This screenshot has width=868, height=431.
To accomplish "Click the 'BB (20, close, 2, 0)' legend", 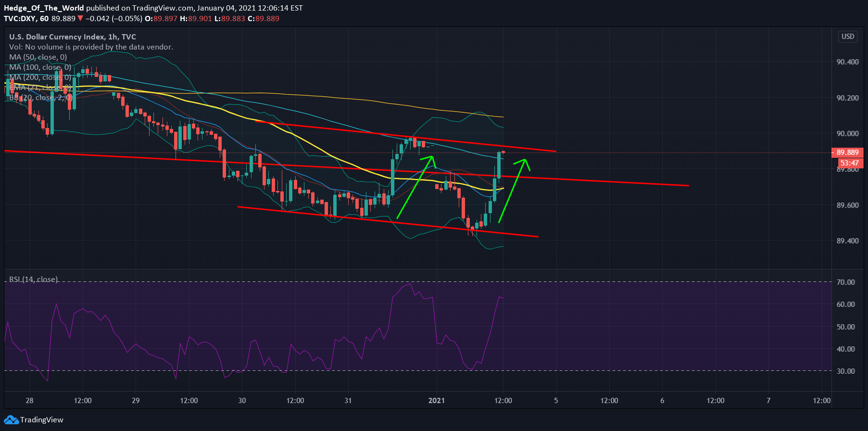I will click(x=40, y=97).
